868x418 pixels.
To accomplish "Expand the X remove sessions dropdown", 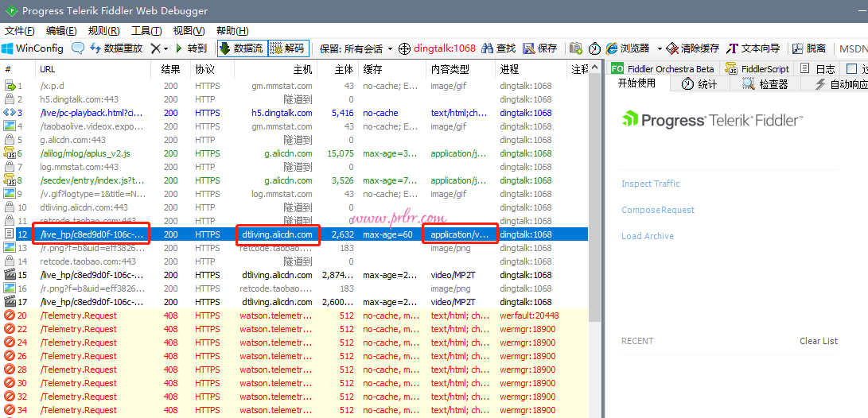I will click(x=165, y=48).
